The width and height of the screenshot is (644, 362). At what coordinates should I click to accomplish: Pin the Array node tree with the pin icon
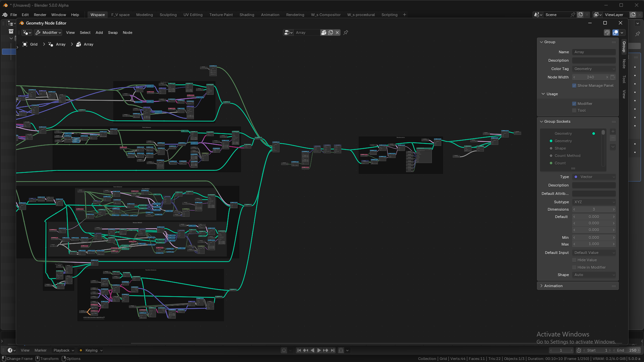346,33
